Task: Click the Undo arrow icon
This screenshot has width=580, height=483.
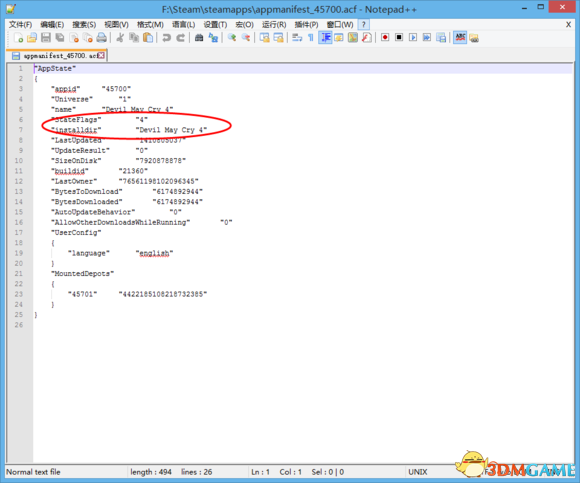Action: tap(166, 38)
